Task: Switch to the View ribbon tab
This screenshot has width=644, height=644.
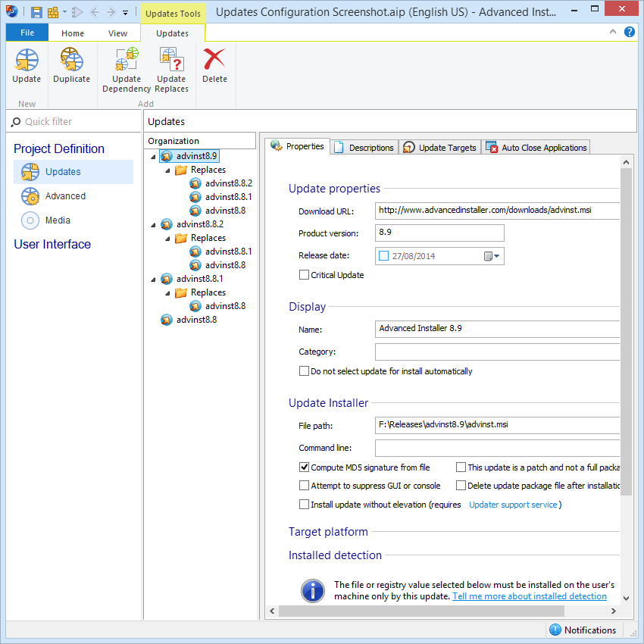Action: [x=117, y=33]
